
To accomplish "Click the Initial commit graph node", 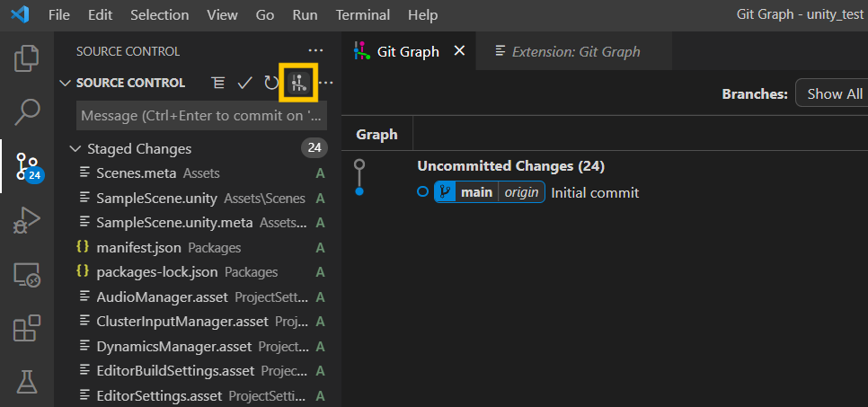I will 359,191.
